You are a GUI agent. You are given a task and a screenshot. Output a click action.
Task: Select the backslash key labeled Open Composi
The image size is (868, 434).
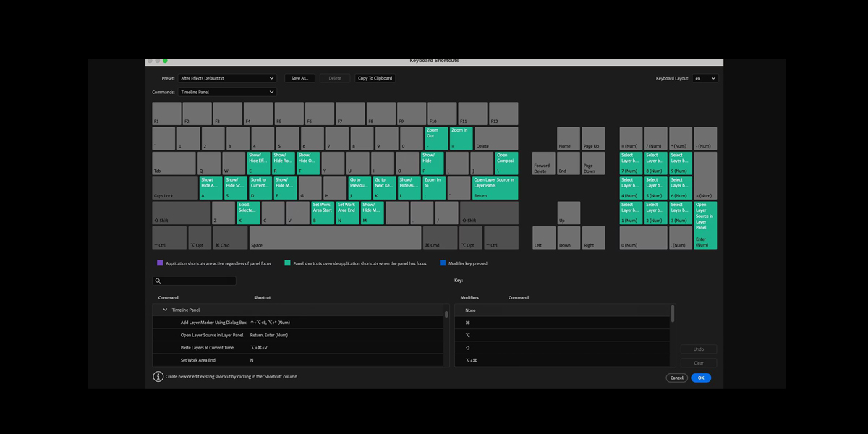(x=506, y=163)
